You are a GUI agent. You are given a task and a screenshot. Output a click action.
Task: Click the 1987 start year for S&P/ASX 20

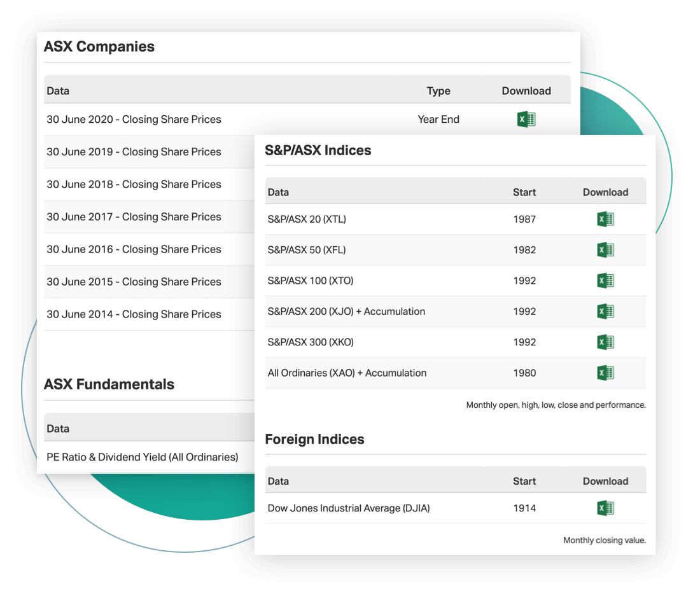click(524, 219)
